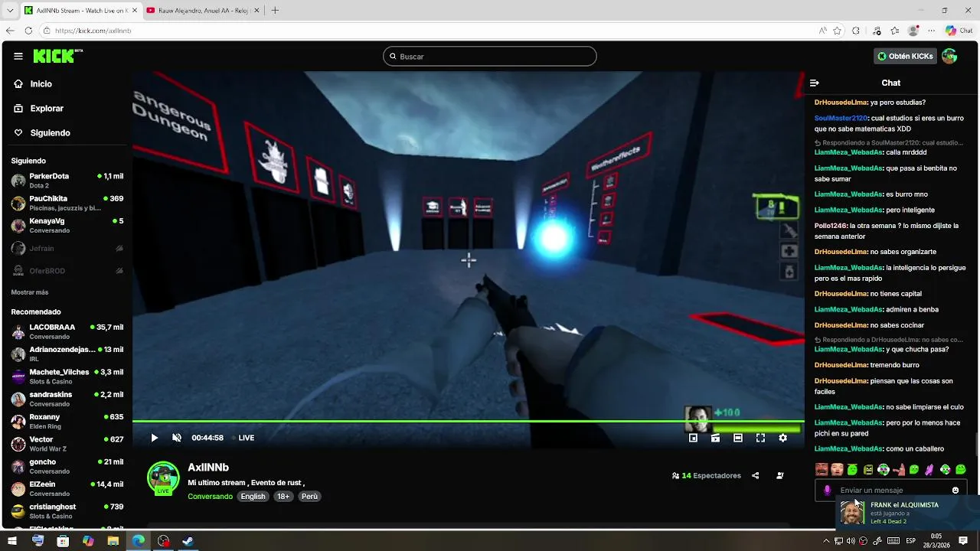Click the 18+ tag

283,497
